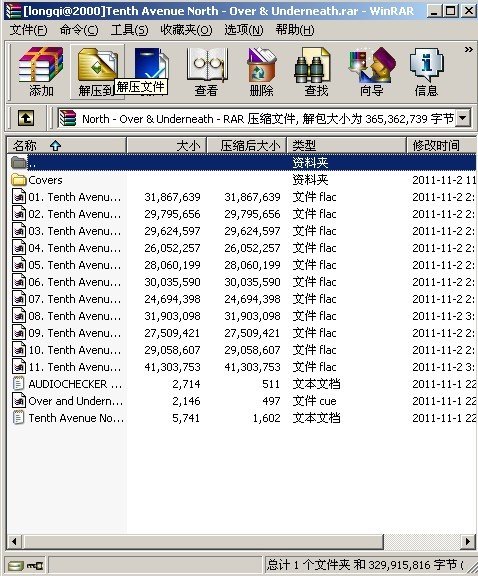Viewport: 478px width, 576px height.
Task: Open the 命令(C) menu
Action: point(79,30)
